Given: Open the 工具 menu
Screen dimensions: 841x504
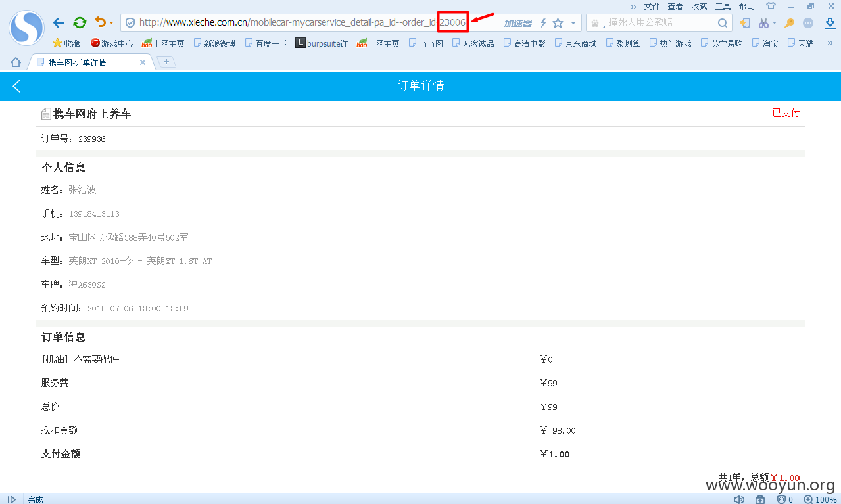Looking at the screenshot, I should point(723,6).
